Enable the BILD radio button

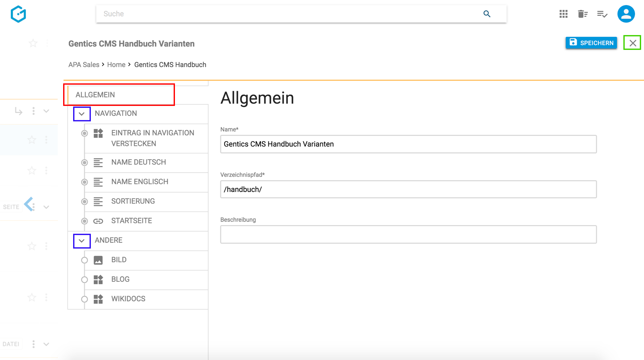(x=84, y=260)
